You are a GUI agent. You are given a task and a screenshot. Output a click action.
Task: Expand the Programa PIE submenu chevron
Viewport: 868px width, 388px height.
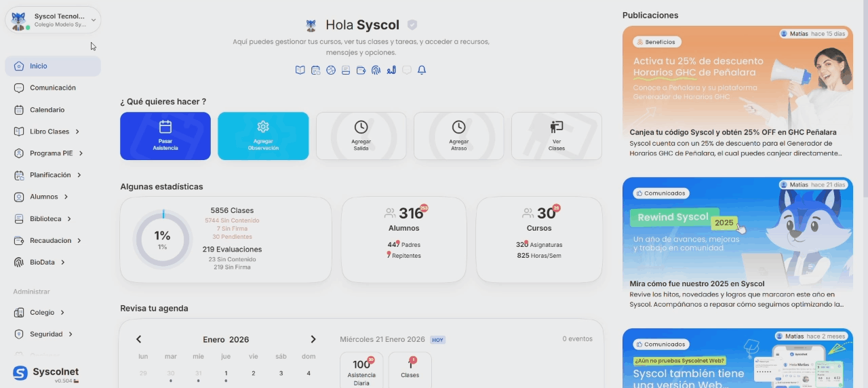pyautogui.click(x=81, y=153)
